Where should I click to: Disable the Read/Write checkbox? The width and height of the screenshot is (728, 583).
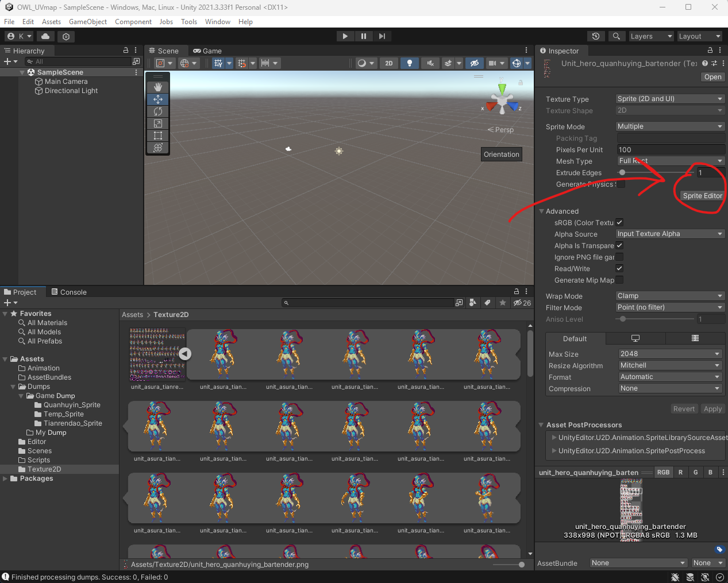[619, 268]
